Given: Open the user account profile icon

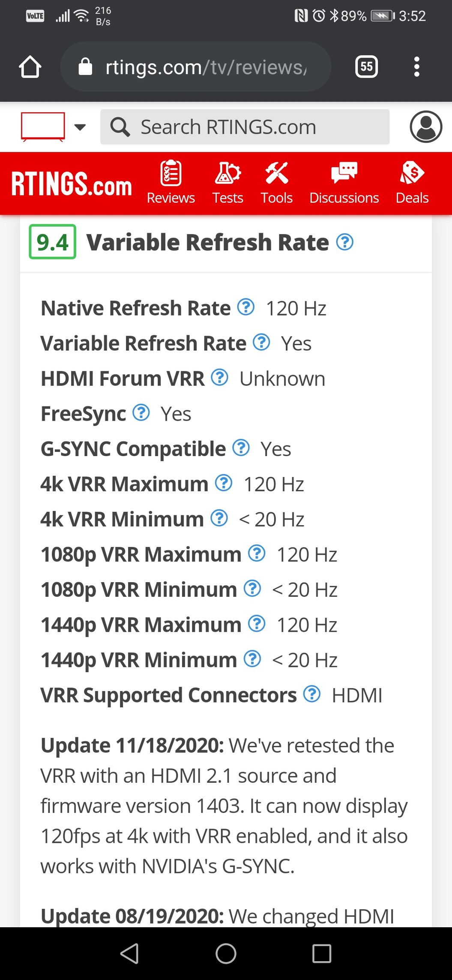Looking at the screenshot, I should tap(425, 126).
